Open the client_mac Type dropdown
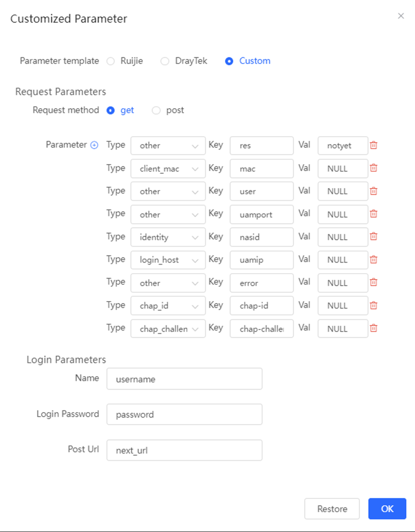 click(168, 169)
